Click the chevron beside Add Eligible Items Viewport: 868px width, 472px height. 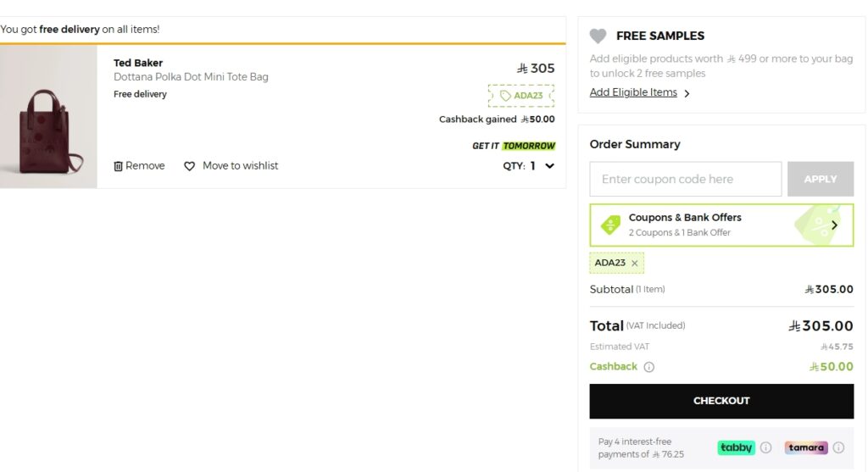[x=687, y=93]
